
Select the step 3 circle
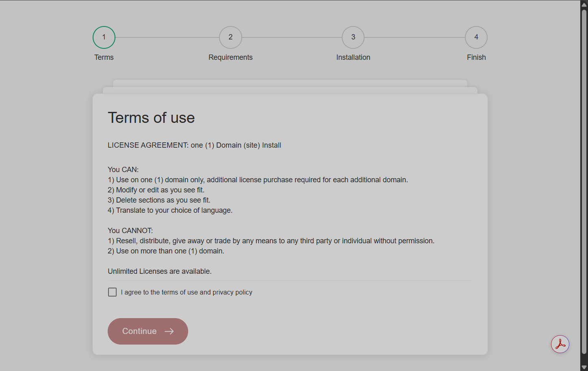[x=353, y=37]
